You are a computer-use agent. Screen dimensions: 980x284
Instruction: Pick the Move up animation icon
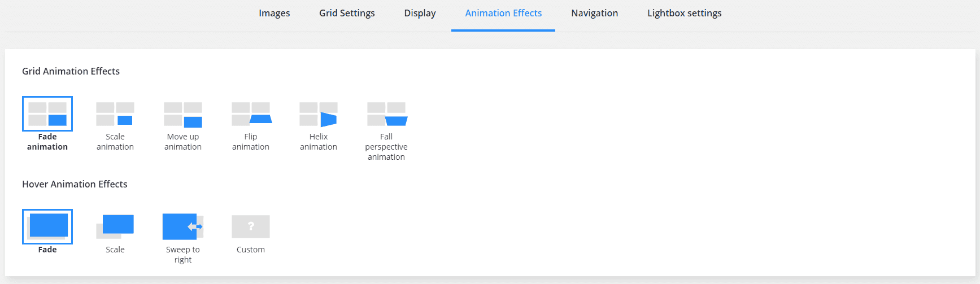(x=183, y=114)
